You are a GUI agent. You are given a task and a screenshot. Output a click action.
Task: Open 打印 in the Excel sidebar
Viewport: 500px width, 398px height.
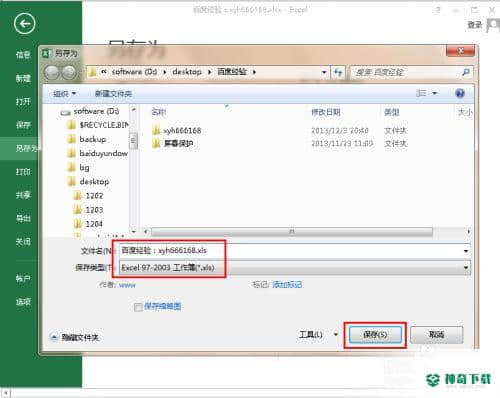[23, 172]
